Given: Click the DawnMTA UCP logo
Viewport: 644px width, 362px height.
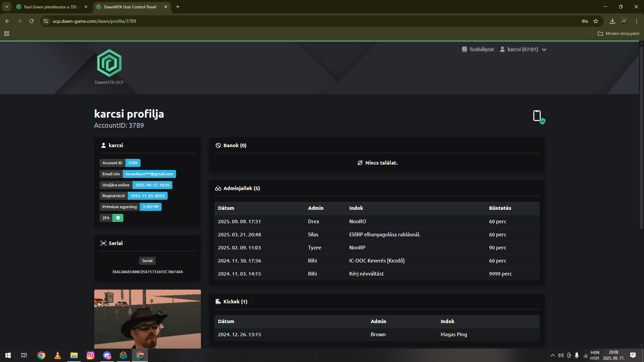Looking at the screenshot, I should [x=109, y=64].
